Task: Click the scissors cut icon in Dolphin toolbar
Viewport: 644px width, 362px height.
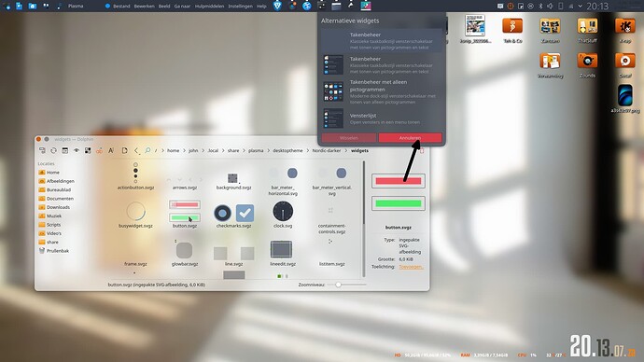Action: [99, 150]
